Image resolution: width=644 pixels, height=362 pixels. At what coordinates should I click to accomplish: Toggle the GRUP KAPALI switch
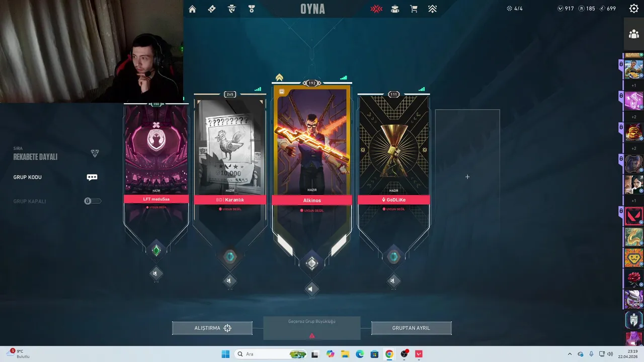pyautogui.click(x=93, y=201)
